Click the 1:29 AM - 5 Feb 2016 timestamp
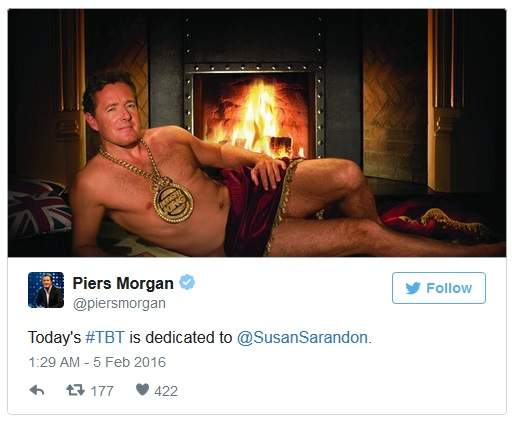The width and height of the screenshot is (512, 424). coord(97,362)
